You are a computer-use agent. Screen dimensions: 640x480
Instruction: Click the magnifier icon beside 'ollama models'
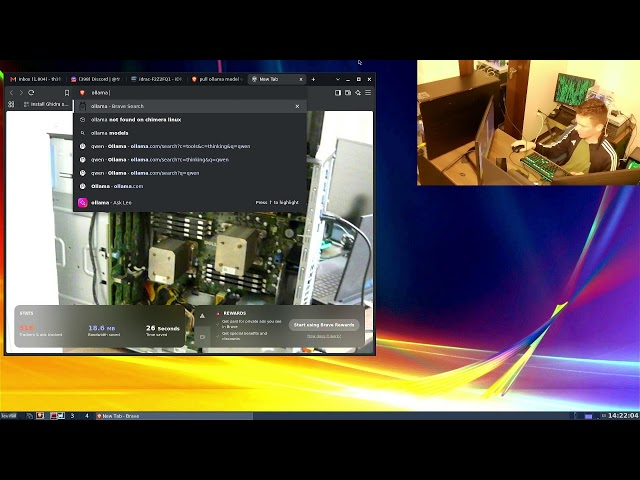(x=82, y=133)
